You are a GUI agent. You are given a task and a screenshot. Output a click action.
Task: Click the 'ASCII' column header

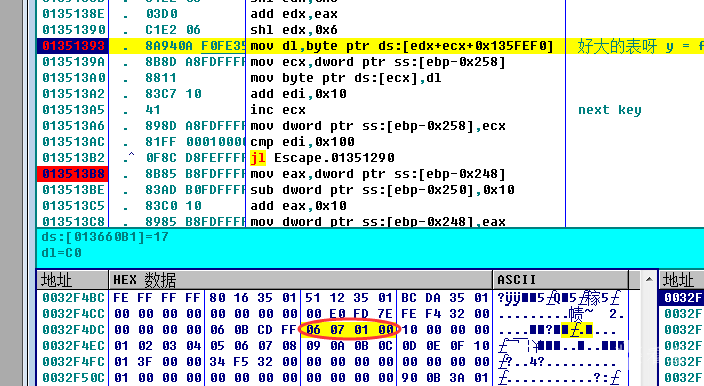pos(560,280)
